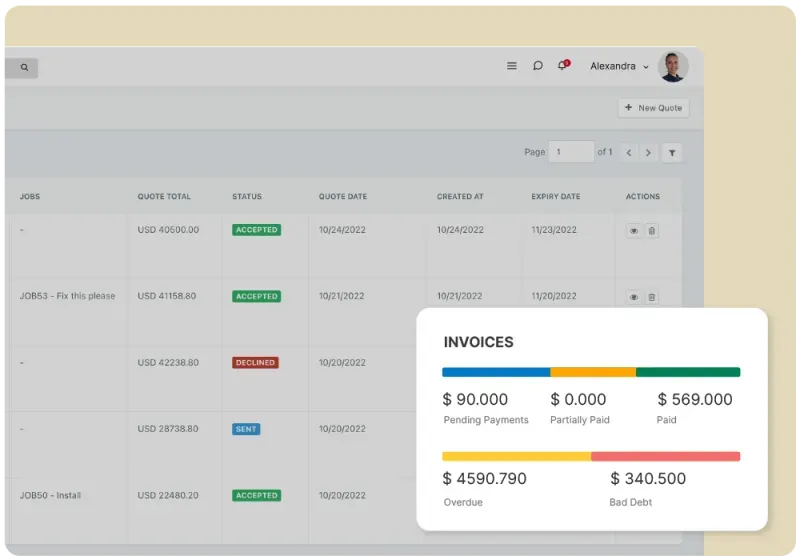The width and height of the screenshot is (800, 560).
Task: Click quote date 10/21/2022
Action: (341, 296)
